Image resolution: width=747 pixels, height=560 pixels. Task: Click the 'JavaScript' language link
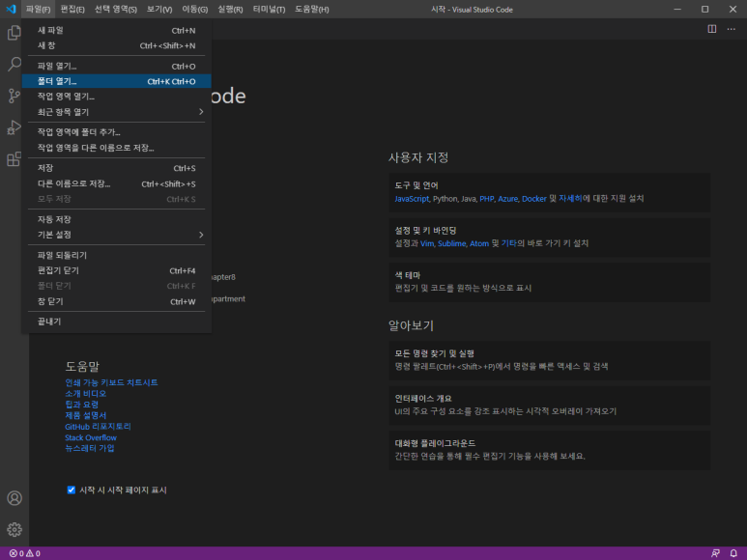point(412,198)
